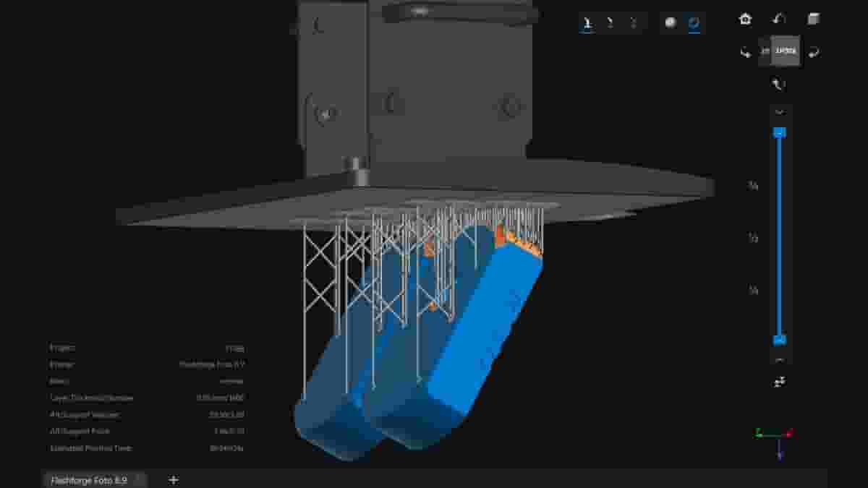
Task: Click the bottom handle of layer slider
Action: click(780, 340)
